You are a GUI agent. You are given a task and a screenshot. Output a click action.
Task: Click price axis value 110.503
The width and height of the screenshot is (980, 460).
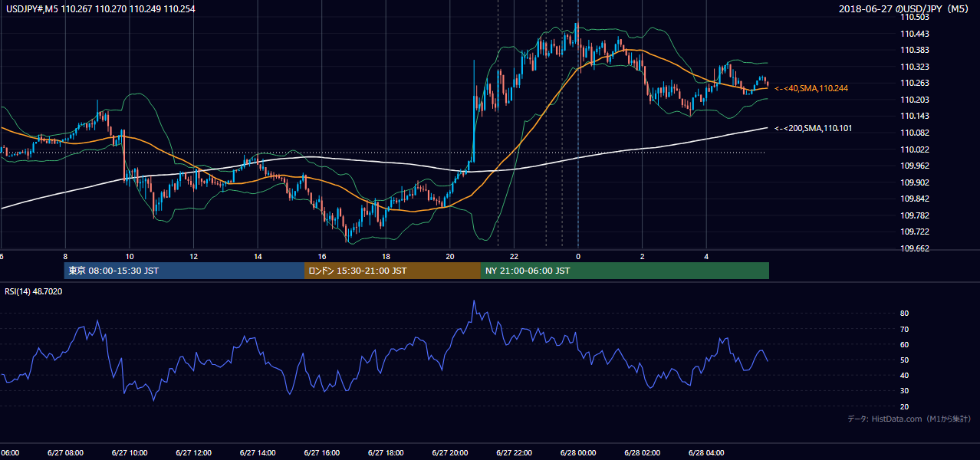coord(915,17)
